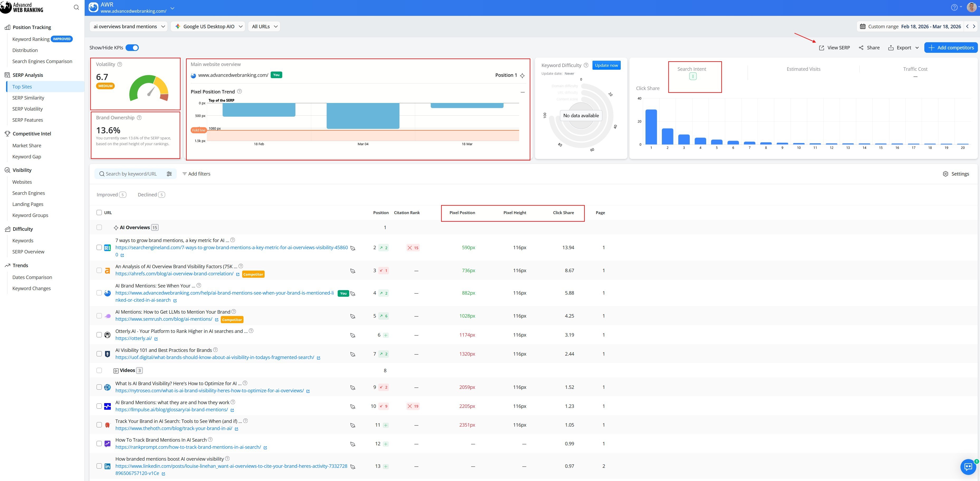Open the Export dropdown
This screenshot has height=481, width=980.
tap(903, 48)
